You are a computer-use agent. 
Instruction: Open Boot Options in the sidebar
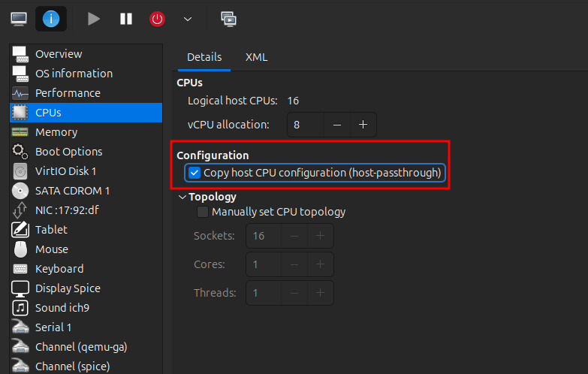68,152
